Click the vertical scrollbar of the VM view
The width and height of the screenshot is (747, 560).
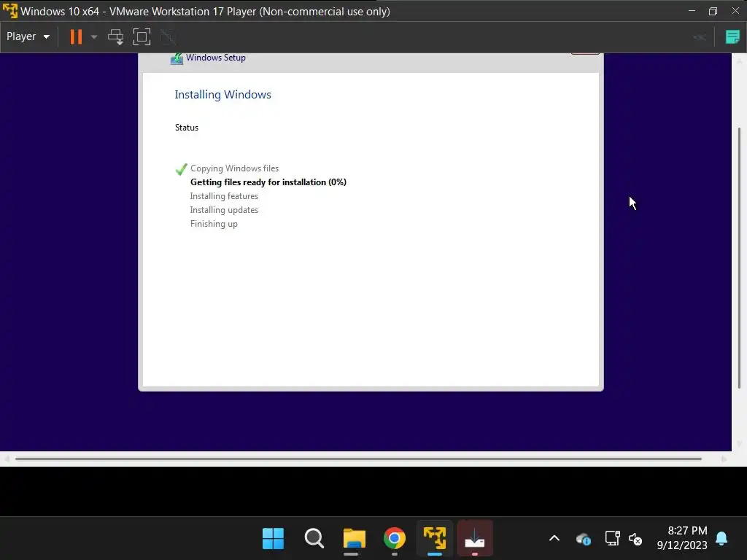[x=740, y=257]
